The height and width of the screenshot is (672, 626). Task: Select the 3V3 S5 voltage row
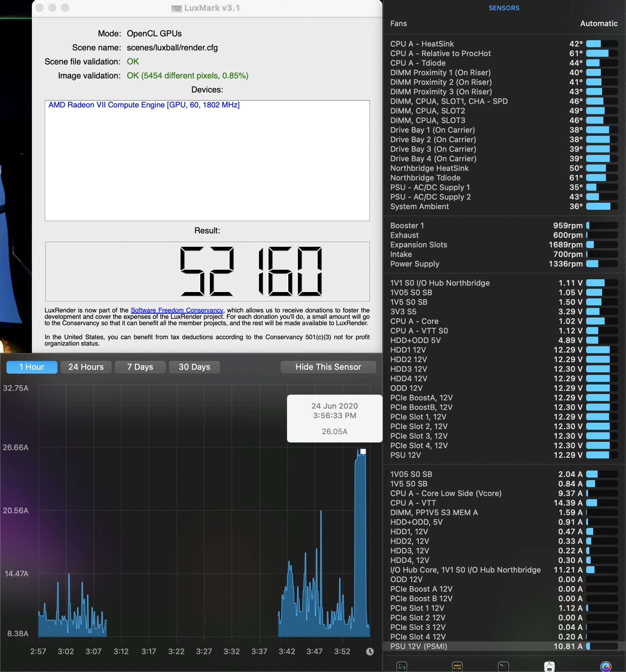pyautogui.click(x=504, y=311)
